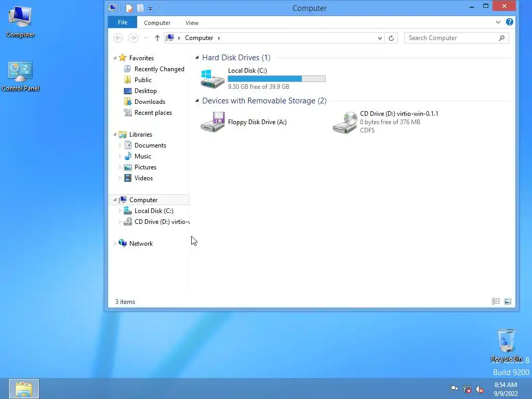Select the Recycle Bin desktop icon
Viewport: 532px width, 399px height.
point(506,345)
